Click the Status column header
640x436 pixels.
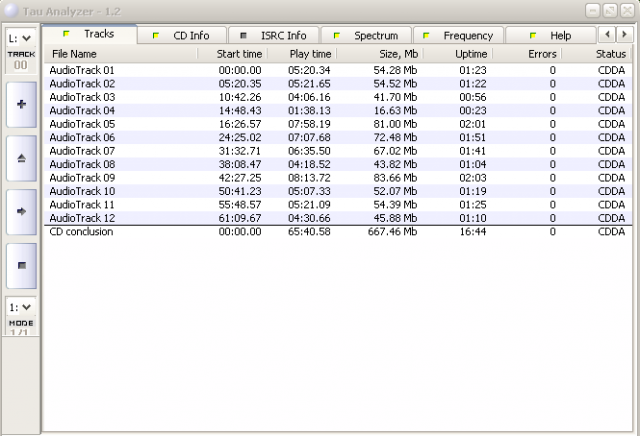tap(598, 54)
